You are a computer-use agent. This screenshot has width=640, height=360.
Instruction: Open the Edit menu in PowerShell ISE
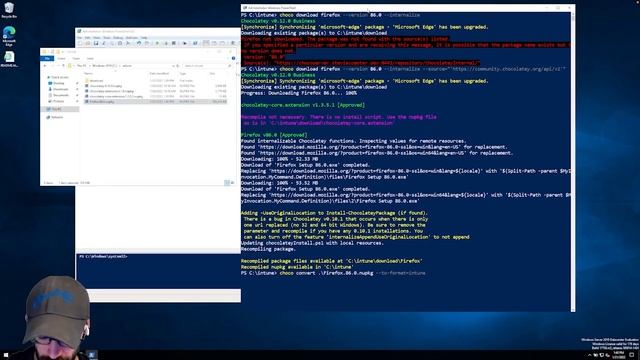tap(87, 38)
